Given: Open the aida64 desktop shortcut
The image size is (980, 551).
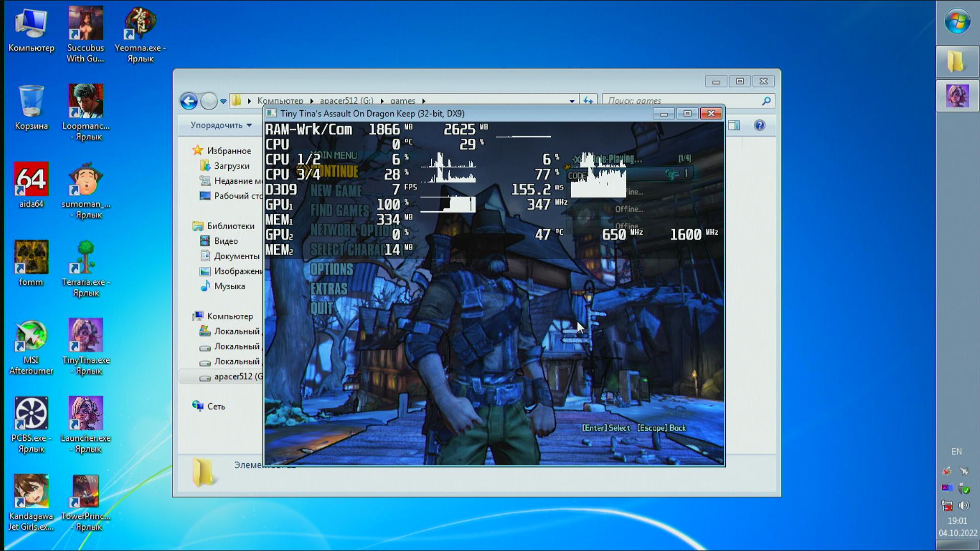Looking at the screenshot, I should tap(31, 180).
